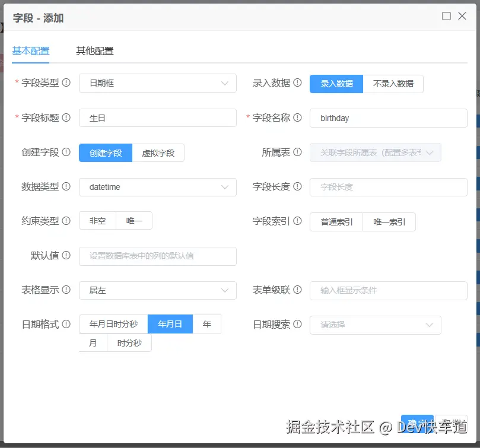
Task: Click the info icon beside 表单级联
Action: tap(297, 290)
